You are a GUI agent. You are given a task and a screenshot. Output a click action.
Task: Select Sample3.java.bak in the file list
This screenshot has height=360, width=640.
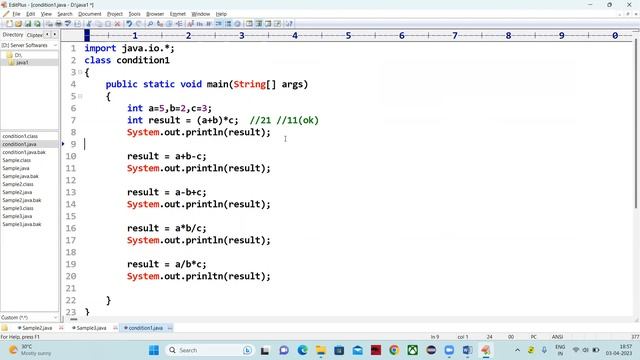pos(22,224)
